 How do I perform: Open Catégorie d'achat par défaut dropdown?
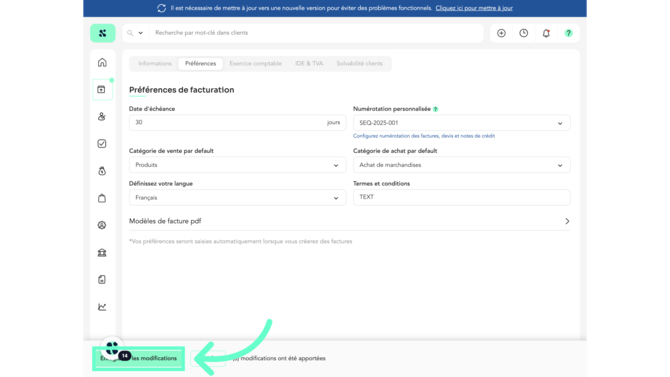click(461, 165)
